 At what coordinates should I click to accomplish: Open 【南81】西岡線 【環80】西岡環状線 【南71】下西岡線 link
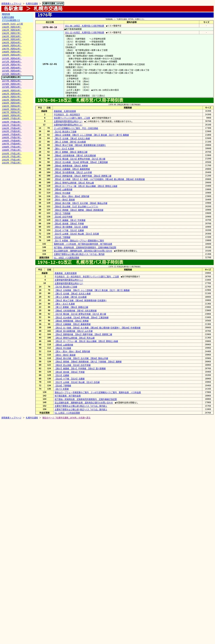[88, 362]
